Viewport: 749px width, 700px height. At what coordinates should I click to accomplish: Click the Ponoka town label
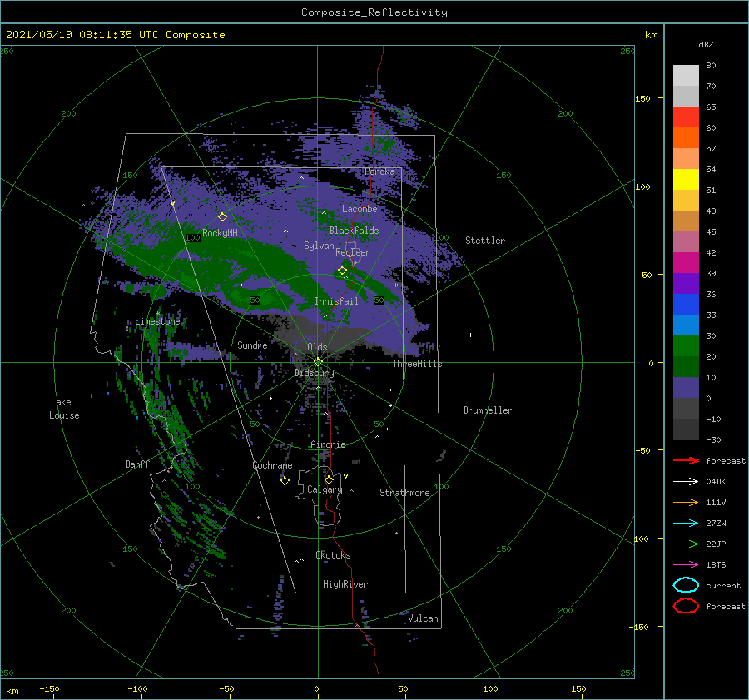coord(379,171)
